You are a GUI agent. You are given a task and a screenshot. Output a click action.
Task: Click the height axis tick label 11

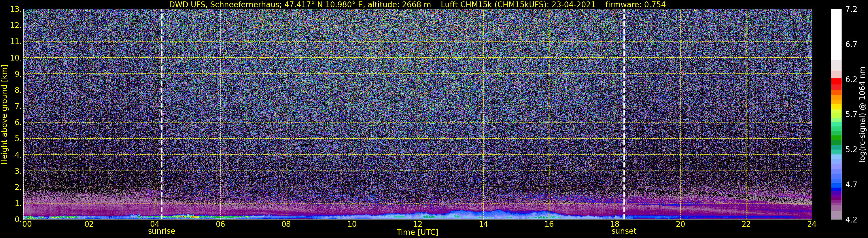point(16,42)
